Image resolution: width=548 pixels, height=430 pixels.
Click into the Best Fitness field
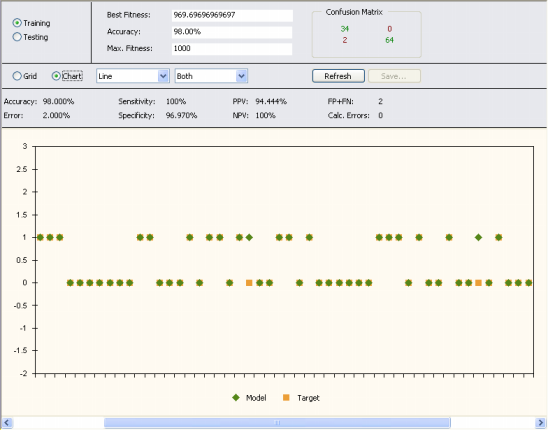point(232,15)
